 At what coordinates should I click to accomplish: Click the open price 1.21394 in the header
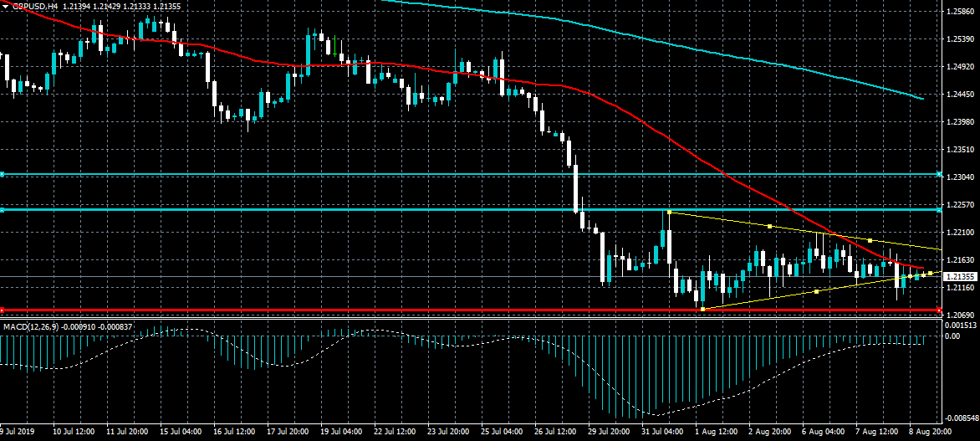pyautogui.click(x=75, y=6)
